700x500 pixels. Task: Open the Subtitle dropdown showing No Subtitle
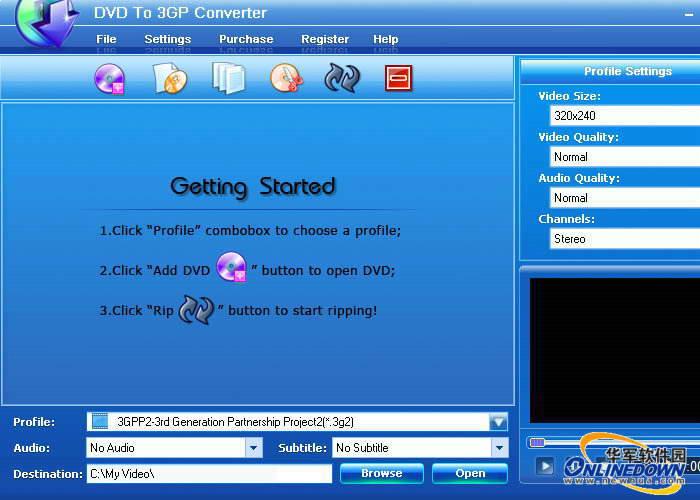point(420,448)
